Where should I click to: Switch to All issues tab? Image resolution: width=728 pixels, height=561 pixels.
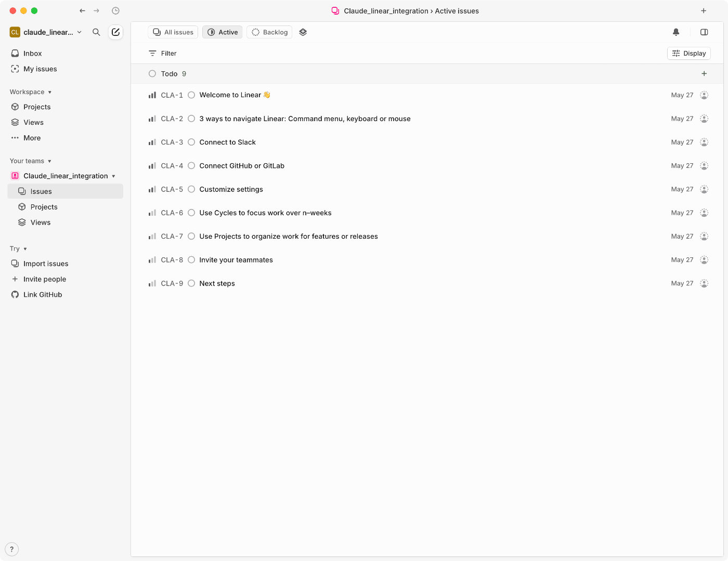tap(173, 32)
